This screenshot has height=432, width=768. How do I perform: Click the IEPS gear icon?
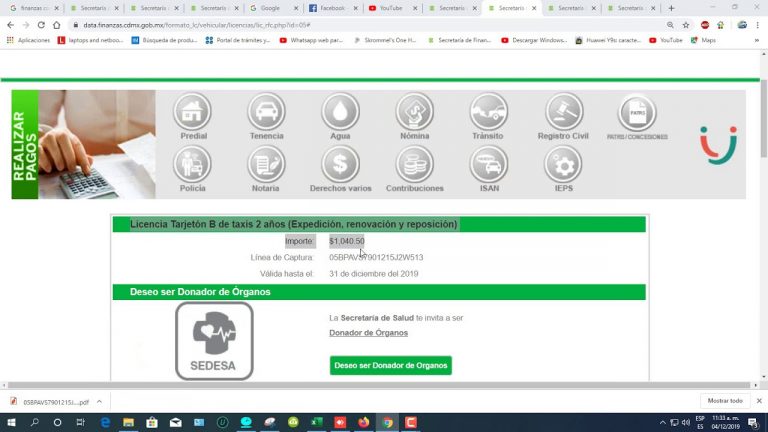click(563, 164)
